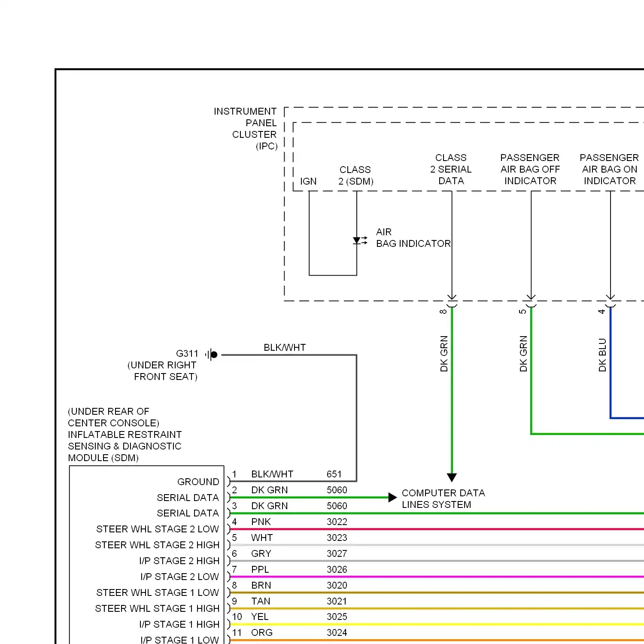
Task: Select the vertical DK GRN label on pin 5 wire
Action: click(x=523, y=354)
